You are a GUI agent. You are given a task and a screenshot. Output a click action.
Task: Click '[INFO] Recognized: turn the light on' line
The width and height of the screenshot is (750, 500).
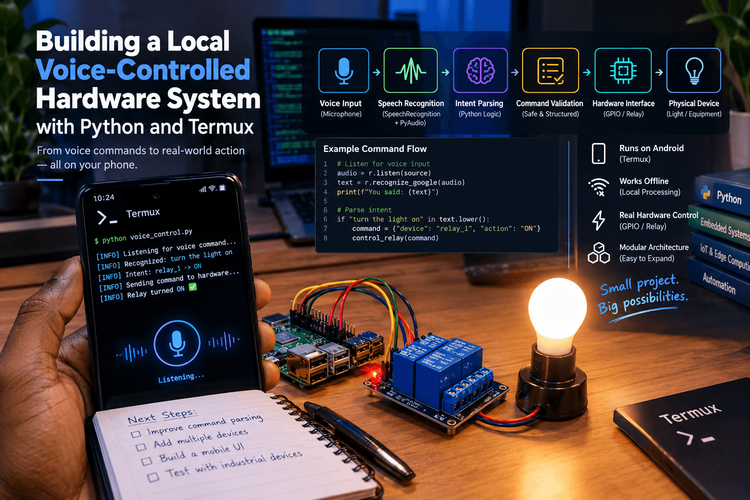164,259
